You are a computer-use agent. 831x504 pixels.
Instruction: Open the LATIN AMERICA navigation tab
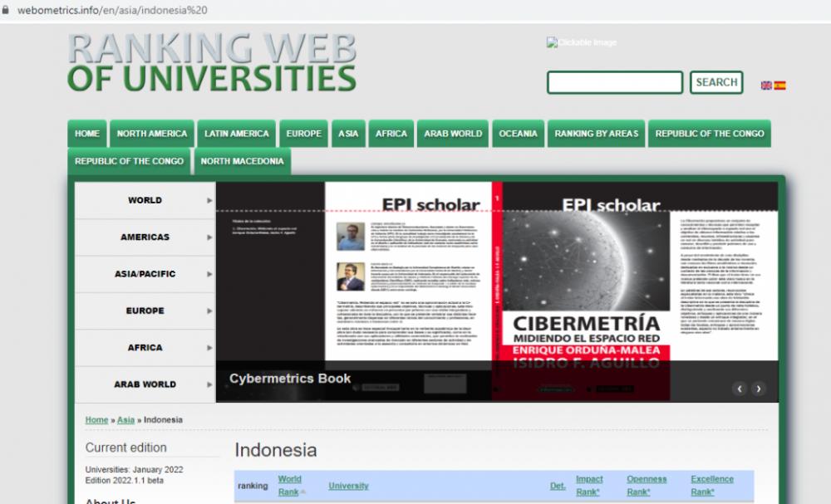coord(236,134)
